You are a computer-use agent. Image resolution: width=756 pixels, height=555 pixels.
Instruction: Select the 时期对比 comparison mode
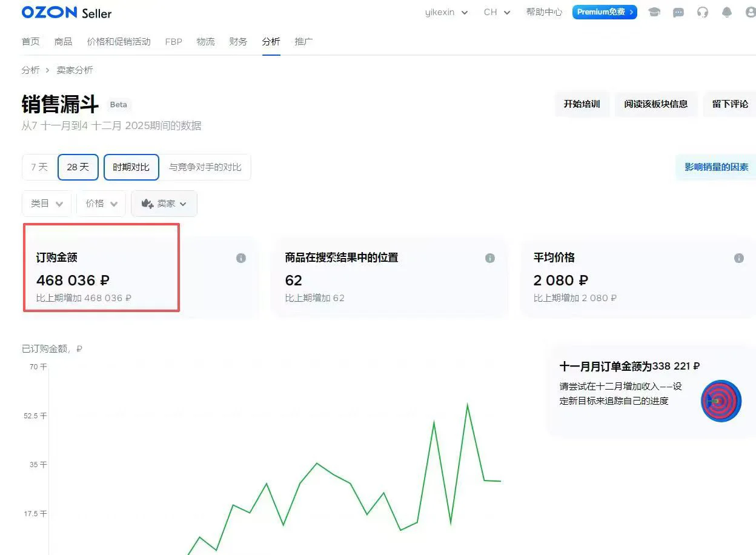[x=131, y=167]
